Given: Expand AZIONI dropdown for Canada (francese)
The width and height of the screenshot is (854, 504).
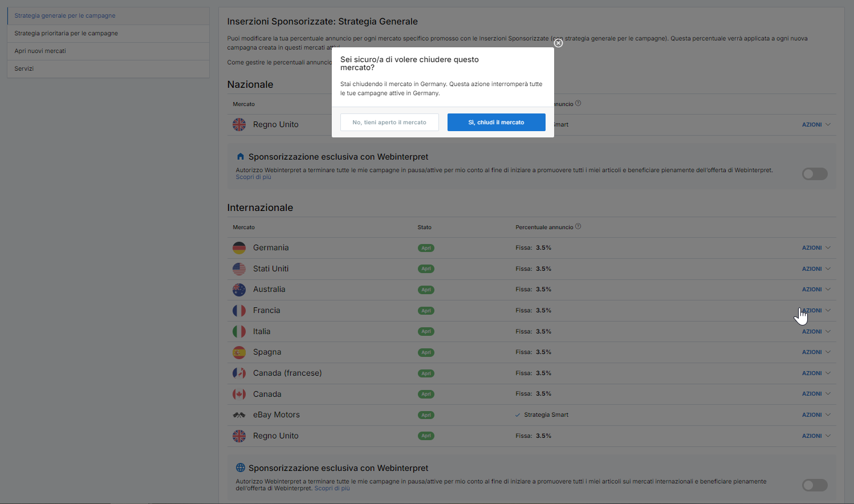Looking at the screenshot, I should coord(816,373).
